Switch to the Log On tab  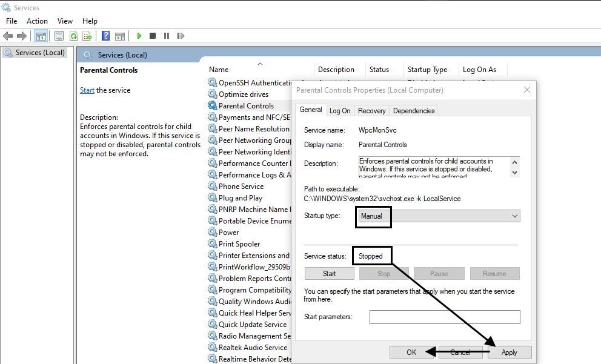coord(339,111)
